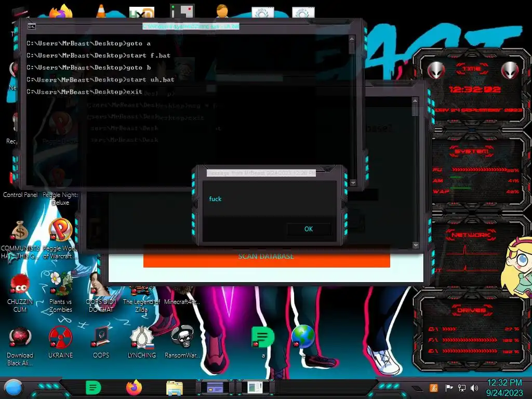This screenshot has width=532, height=399.
Task: Click the left alien head on widget
Action: pyautogui.click(x=436, y=71)
